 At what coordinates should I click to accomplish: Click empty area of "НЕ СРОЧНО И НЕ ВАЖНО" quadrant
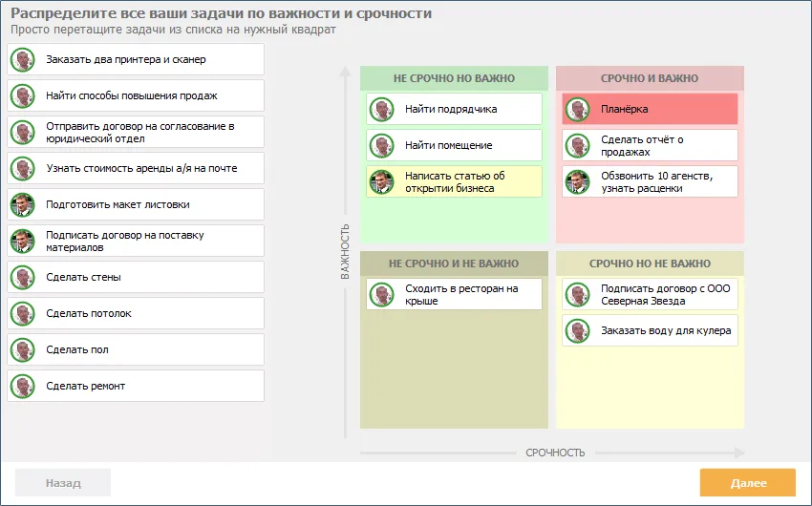click(454, 372)
